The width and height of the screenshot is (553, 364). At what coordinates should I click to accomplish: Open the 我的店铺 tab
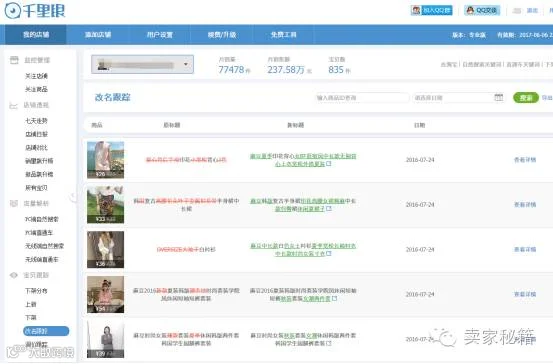(x=36, y=35)
